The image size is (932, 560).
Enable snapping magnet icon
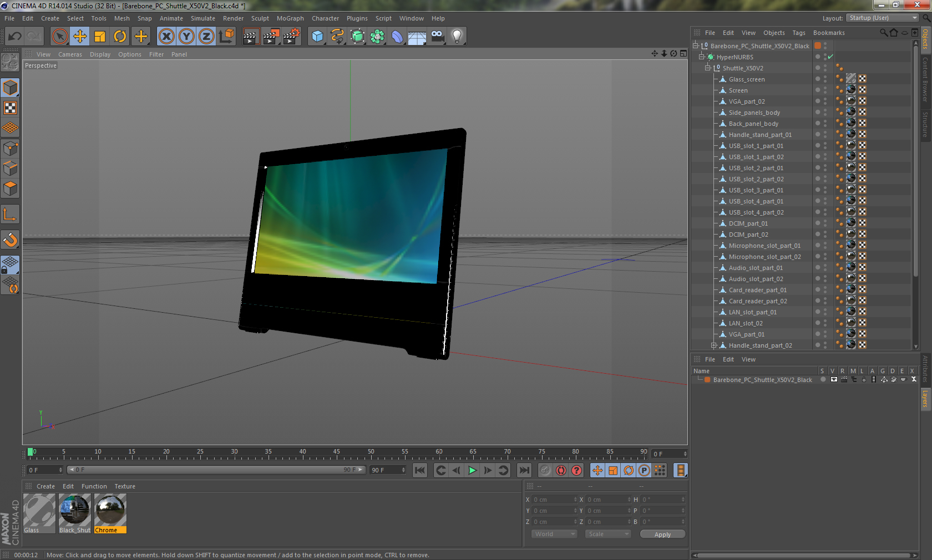pos(11,240)
